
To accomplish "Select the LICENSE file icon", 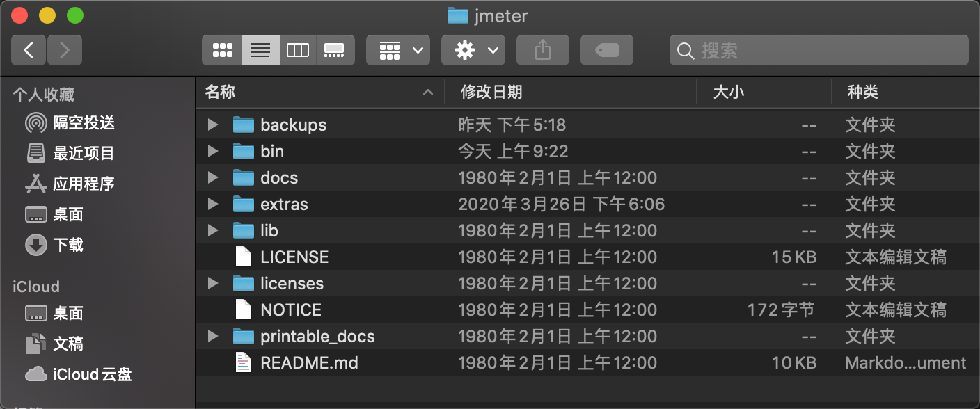I will pos(243,257).
